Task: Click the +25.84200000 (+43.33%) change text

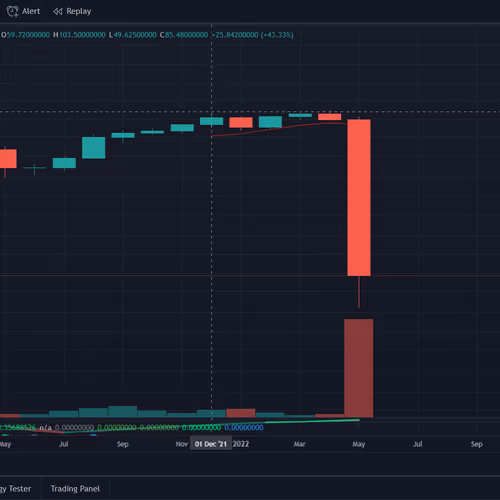Action: click(253, 35)
